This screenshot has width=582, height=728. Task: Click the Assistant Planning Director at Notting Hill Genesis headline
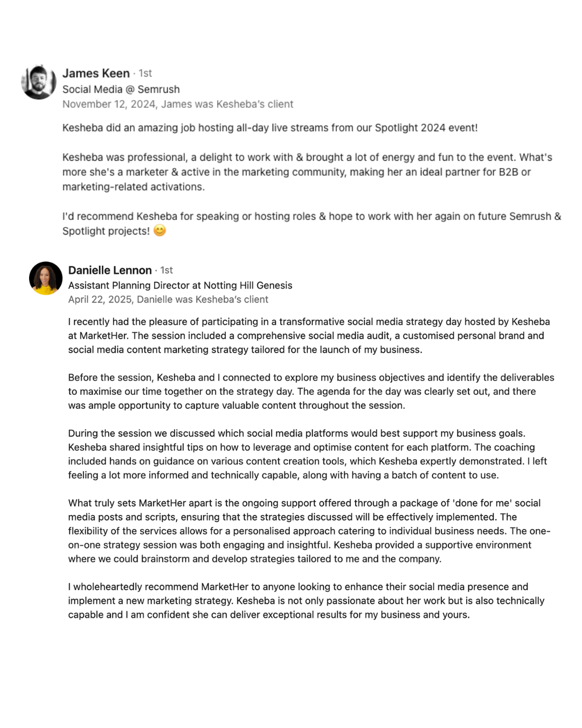181,285
